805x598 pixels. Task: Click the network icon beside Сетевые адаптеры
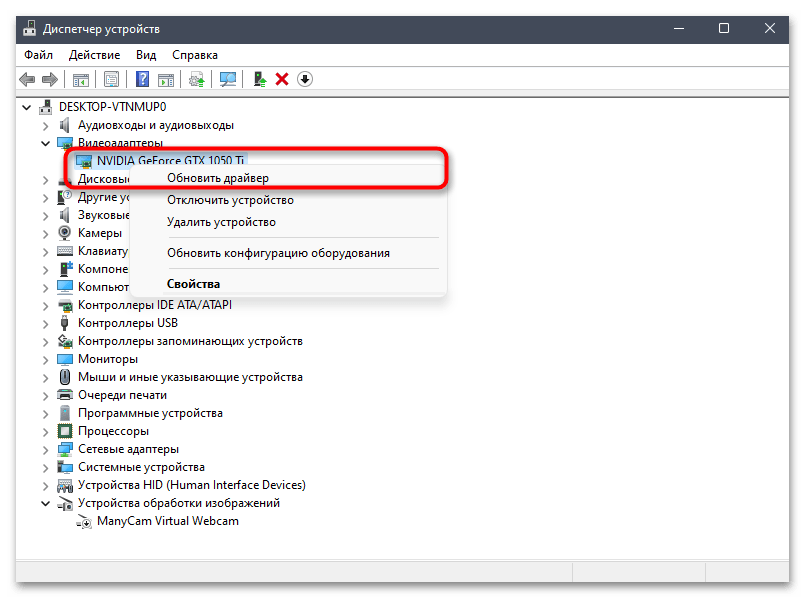(65, 449)
